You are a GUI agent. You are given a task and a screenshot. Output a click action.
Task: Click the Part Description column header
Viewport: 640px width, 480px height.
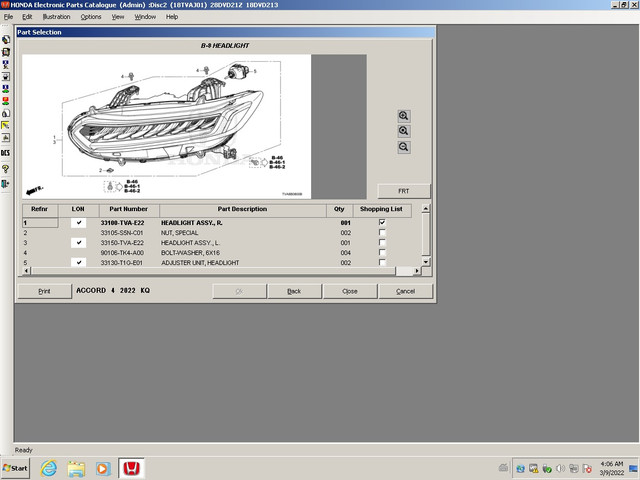(x=242, y=209)
